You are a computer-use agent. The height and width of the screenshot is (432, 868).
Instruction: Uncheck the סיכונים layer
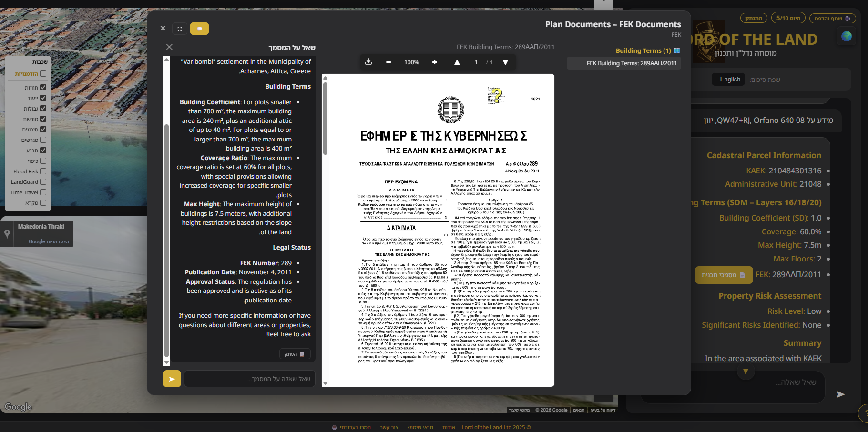coord(42,129)
